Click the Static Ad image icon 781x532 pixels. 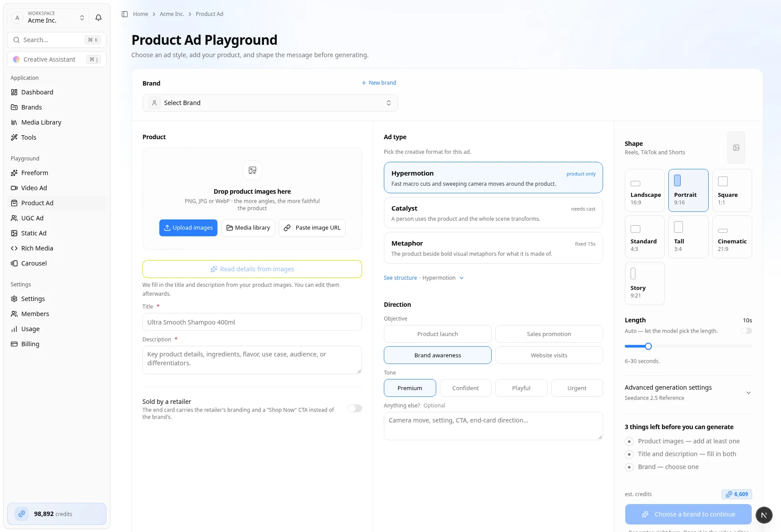tap(14, 233)
